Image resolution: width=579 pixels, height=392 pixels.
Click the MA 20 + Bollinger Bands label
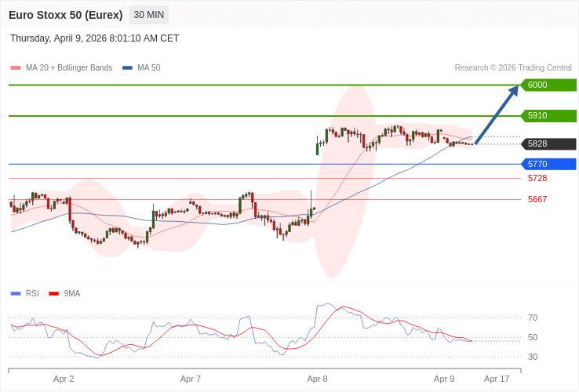click(69, 68)
